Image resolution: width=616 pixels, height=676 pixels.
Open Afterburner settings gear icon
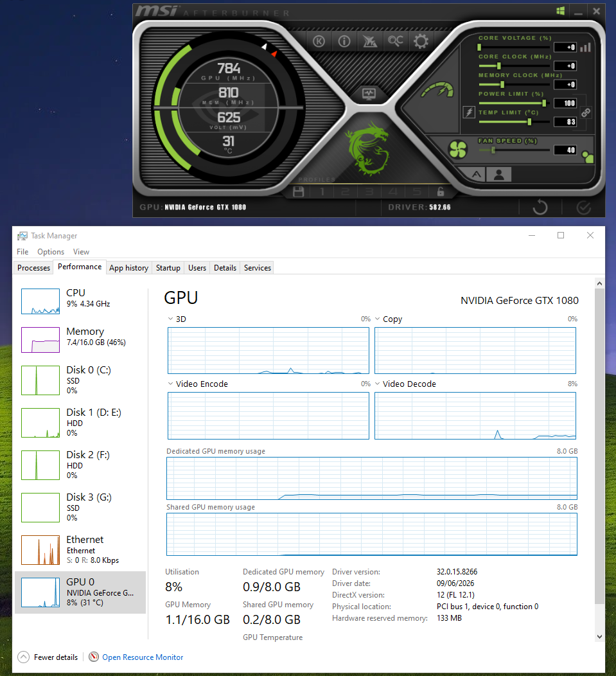421,41
